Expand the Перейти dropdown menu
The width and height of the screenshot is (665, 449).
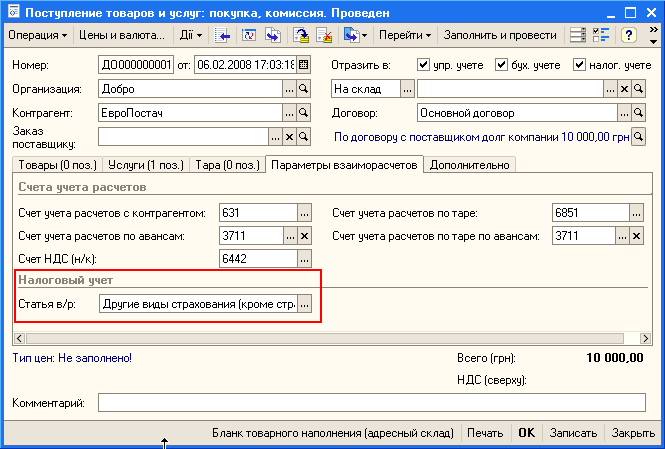[405, 35]
